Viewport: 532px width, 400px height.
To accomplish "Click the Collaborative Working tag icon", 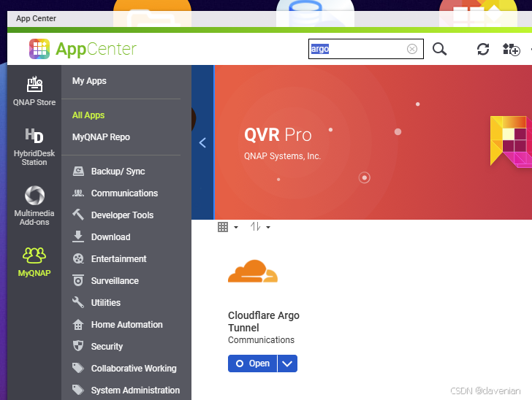I will 78,368.
